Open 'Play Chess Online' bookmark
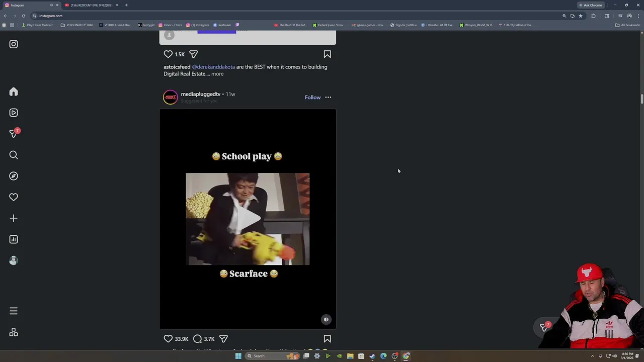Screen dimensions: 644x362 (x=38, y=25)
